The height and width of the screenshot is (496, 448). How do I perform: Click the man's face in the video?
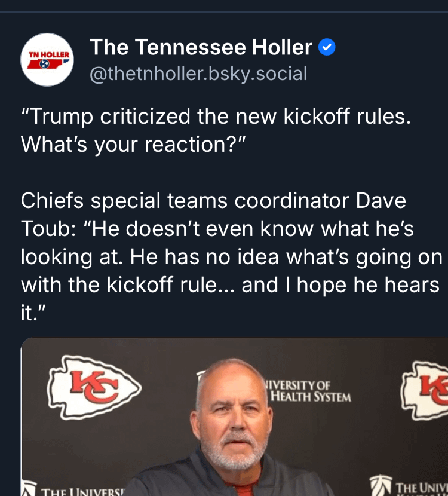(x=234, y=418)
